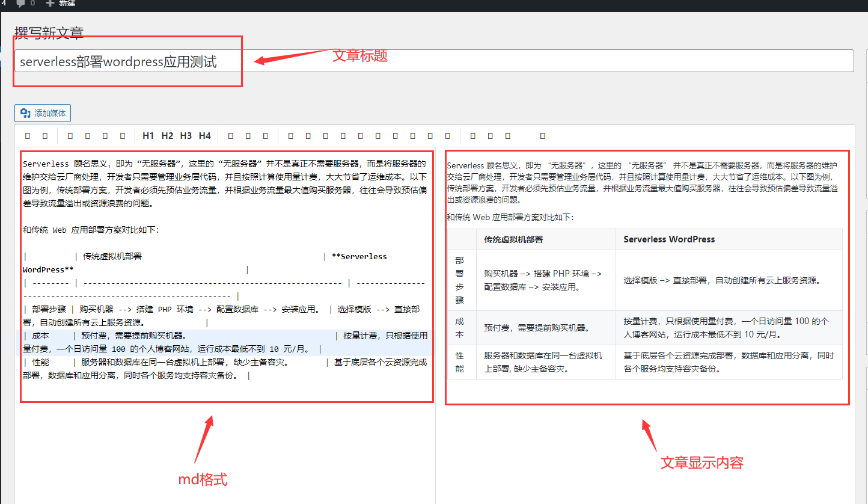Viewport: 868px width, 504px height.
Task: Insert a horizontal rule icon
Action: tap(264, 135)
